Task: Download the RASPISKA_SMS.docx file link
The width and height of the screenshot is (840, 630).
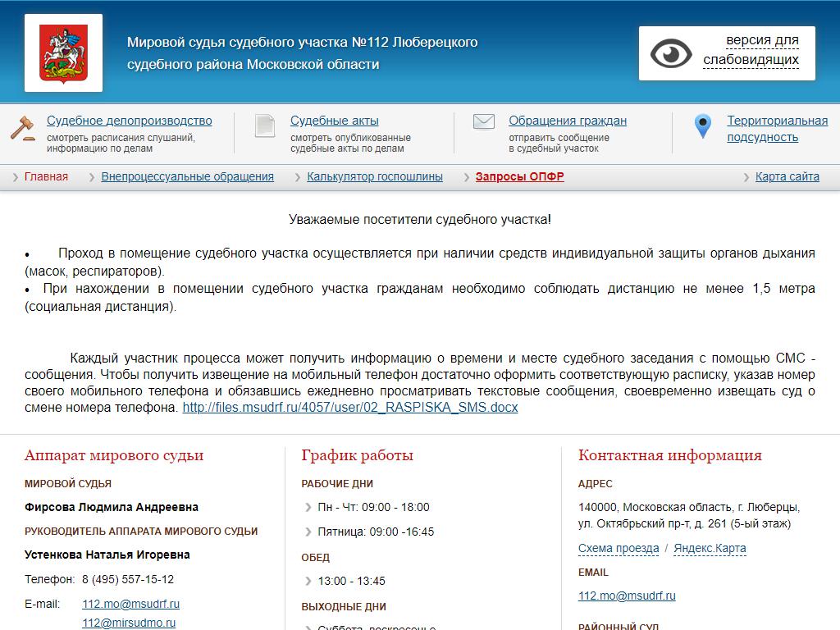Action: pyautogui.click(x=350, y=407)
